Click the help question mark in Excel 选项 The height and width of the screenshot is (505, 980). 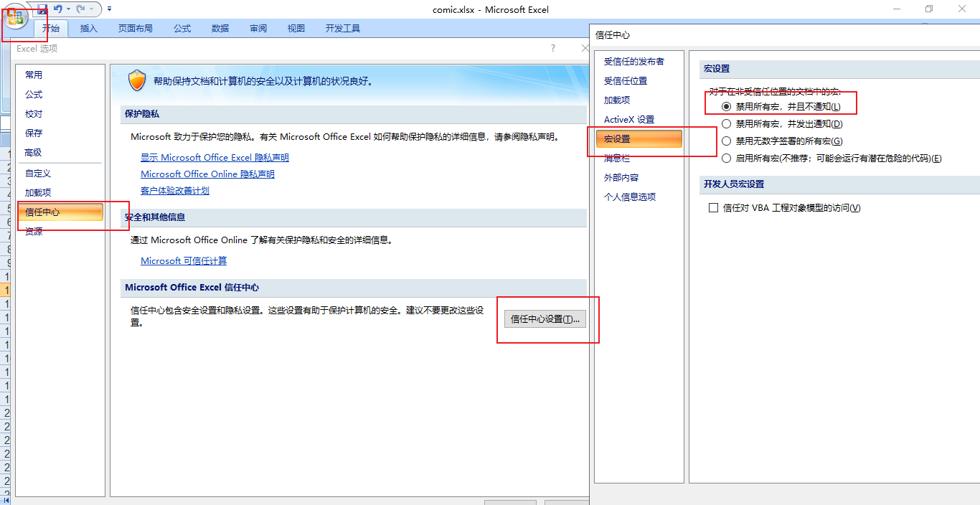(553, 48)
